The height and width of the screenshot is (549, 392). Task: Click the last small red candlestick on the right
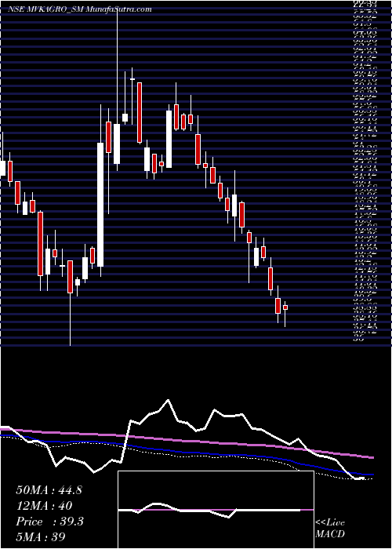click(x=285, y=307)
